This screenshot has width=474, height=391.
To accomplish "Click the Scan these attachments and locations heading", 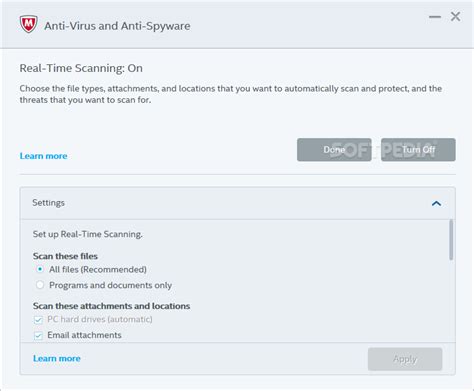I will point(111,306).
